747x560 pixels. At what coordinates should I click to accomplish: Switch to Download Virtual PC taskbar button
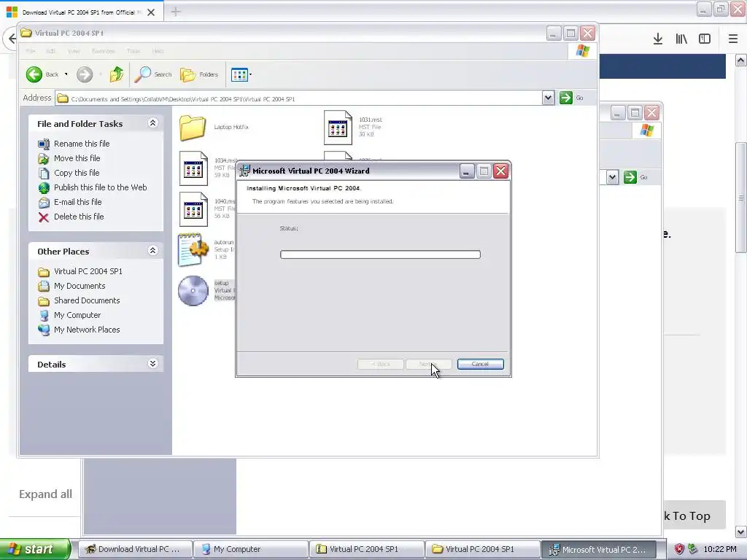[135, 549]
